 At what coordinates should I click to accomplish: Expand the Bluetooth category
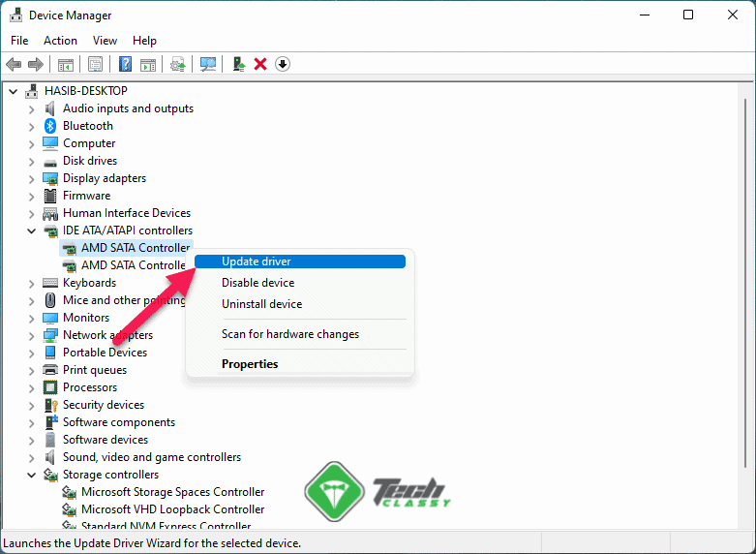pos(31,127)
